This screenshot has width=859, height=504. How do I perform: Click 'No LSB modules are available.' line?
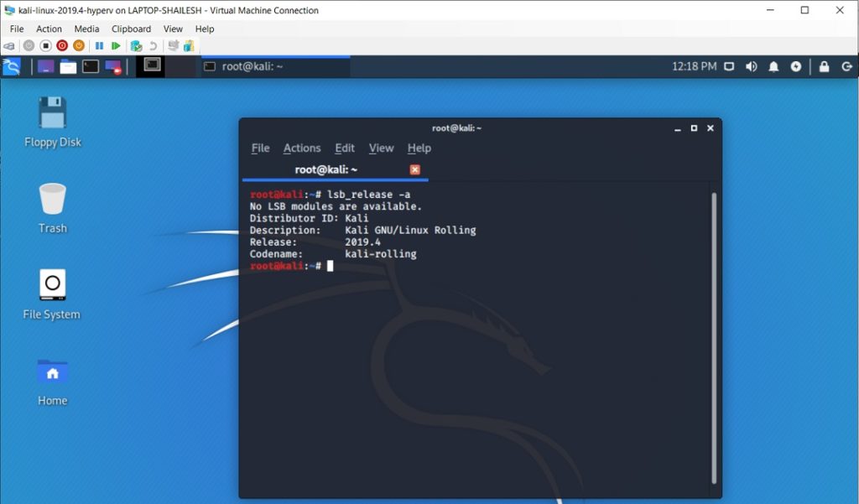tap(336, 206)
